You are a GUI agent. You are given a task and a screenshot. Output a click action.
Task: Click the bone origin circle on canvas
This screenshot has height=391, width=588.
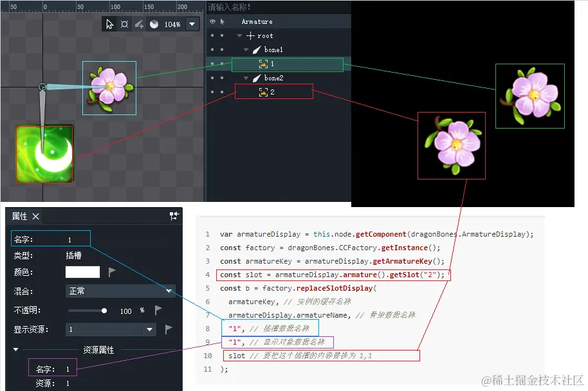(42, 87)
